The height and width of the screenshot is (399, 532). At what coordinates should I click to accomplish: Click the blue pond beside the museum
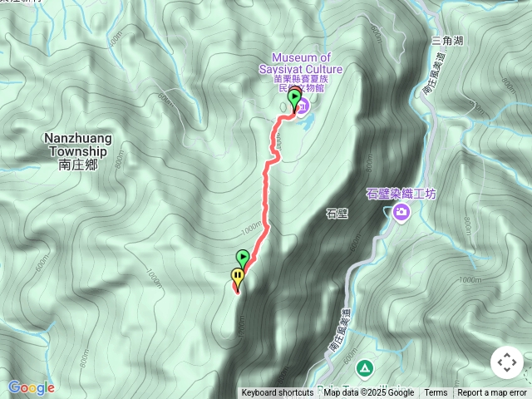click(306, 122)
